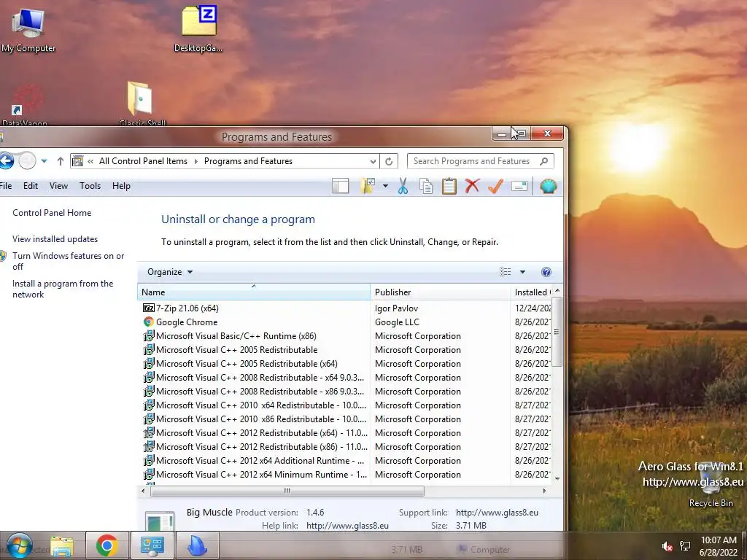Open the Tools menu
Image resolution: width=747 pixels, height=560 pixels.
(90, 186)
